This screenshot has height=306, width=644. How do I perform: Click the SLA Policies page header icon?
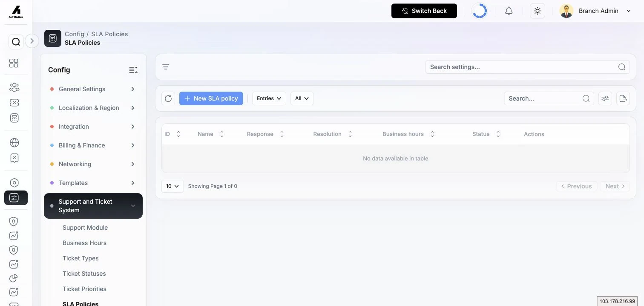pos(53,38)
